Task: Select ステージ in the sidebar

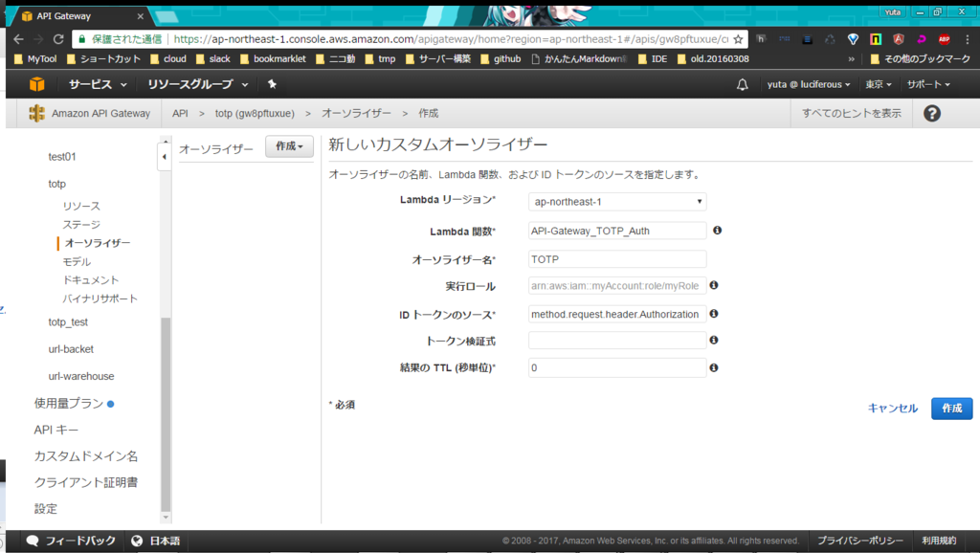Action: coord(81,224)
